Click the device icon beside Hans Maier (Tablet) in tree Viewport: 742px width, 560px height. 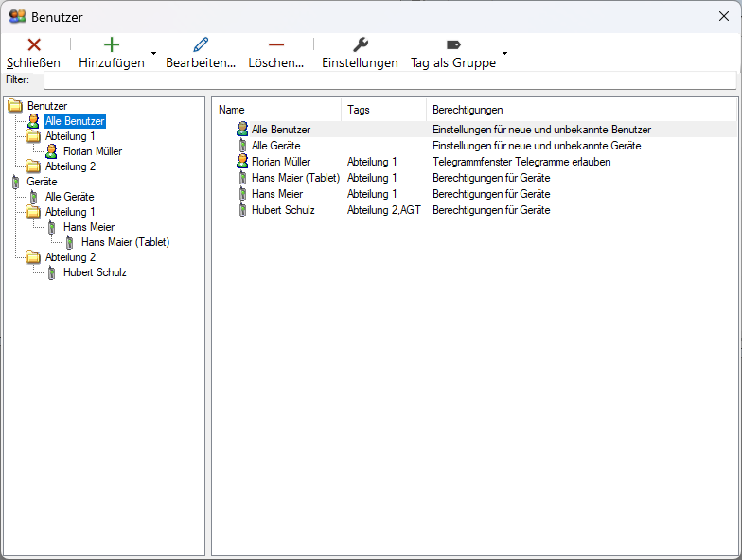[70, 242]
